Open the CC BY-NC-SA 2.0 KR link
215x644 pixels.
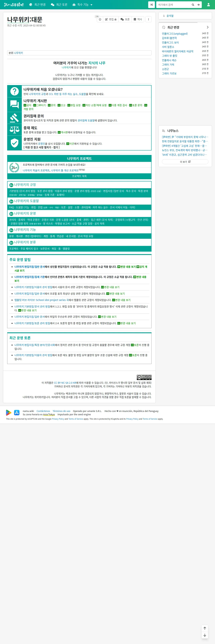(x=65, y=383)
